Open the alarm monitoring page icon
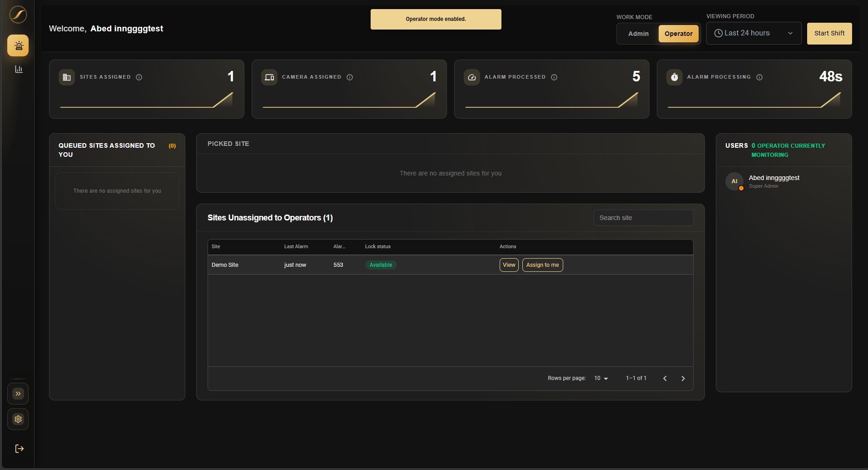Screen dimensions: 868x470 [18, 45]
